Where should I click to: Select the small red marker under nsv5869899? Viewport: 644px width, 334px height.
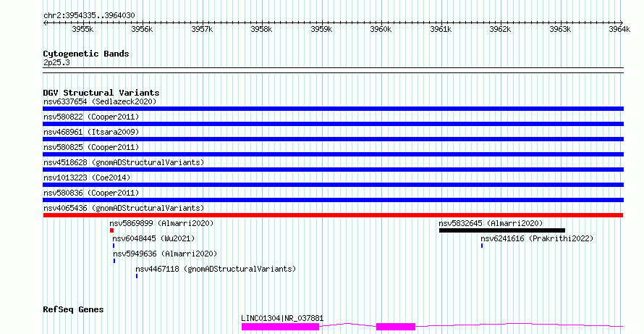point(111,230)
